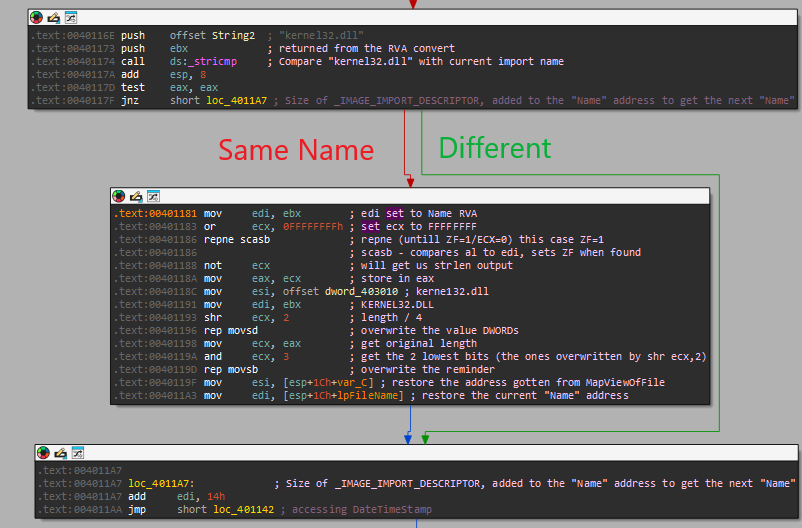
Task: Click the color wheel icon on the top node
Action: pos(36,18)
